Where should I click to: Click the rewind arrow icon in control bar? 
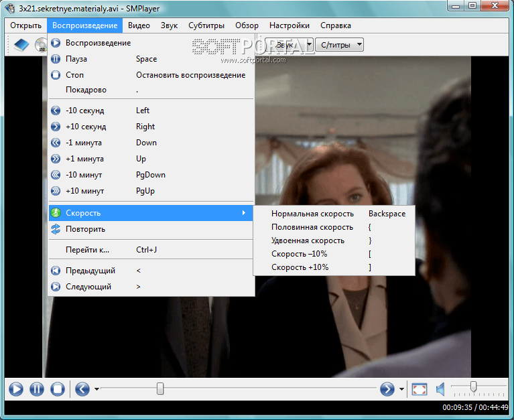point(82,389)
